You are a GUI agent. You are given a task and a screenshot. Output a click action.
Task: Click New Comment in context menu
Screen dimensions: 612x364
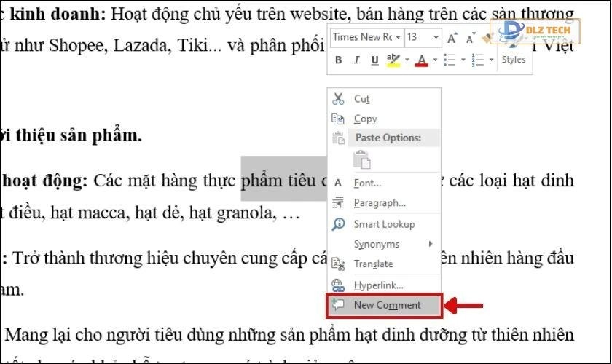coord(387,305)
